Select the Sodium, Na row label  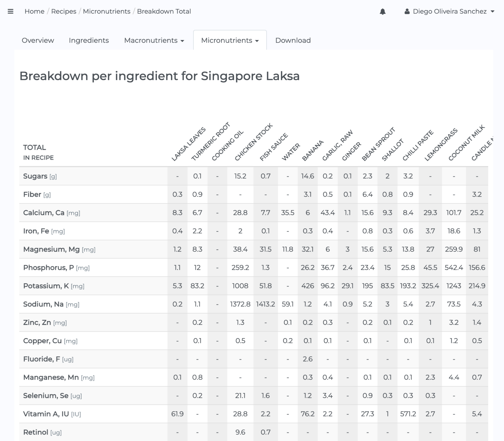pos(43,304)
